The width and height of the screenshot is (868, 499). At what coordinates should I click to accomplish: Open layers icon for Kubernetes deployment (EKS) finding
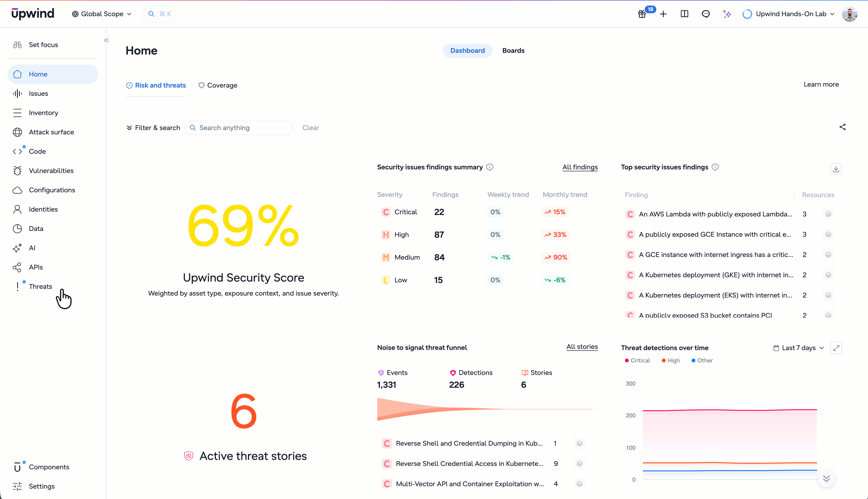point(828,295)
